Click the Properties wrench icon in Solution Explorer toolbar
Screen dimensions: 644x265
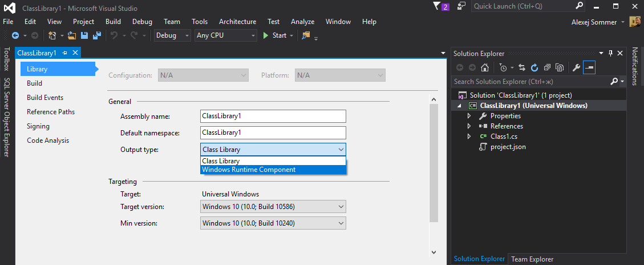point(577,67)
